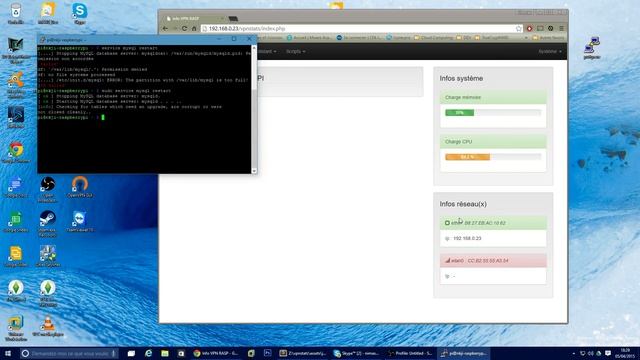Open Microsoft Edge from the taskbar

tap(148, 353)
